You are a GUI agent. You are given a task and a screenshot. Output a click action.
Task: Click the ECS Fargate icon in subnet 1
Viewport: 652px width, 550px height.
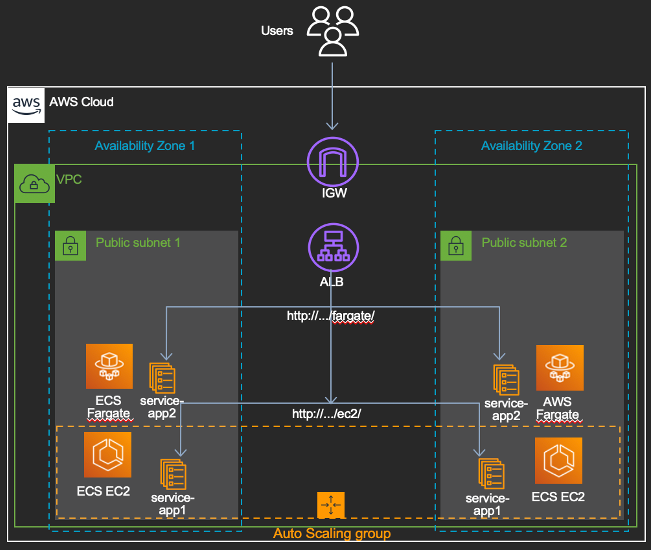109,366
